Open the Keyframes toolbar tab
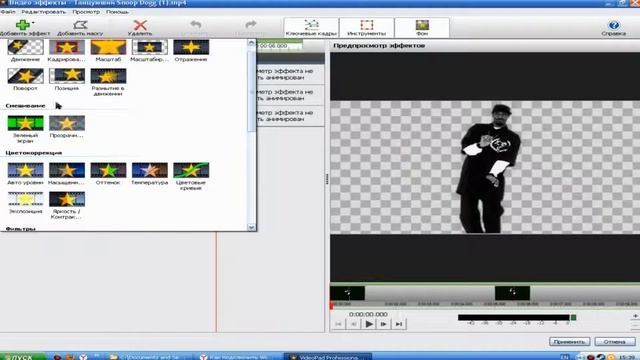The width and height of the screenshot is (640, 360). point(311,27)
